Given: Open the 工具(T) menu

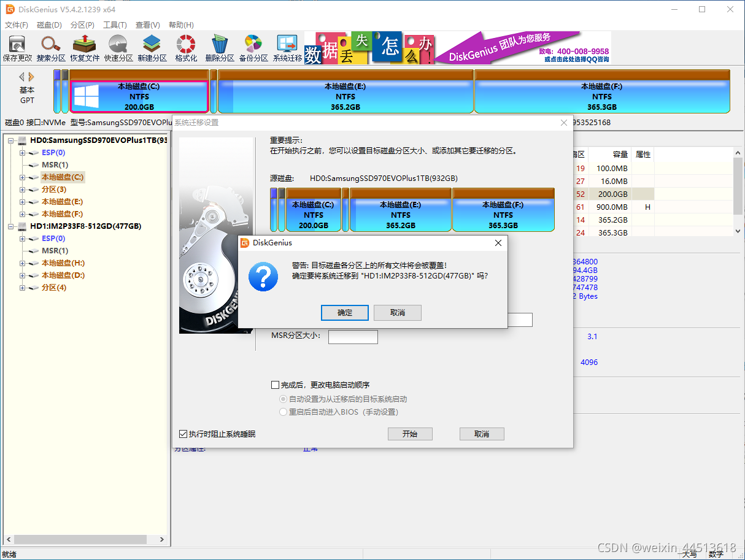Looking at the screenshot, I should [x=115, y=25].
